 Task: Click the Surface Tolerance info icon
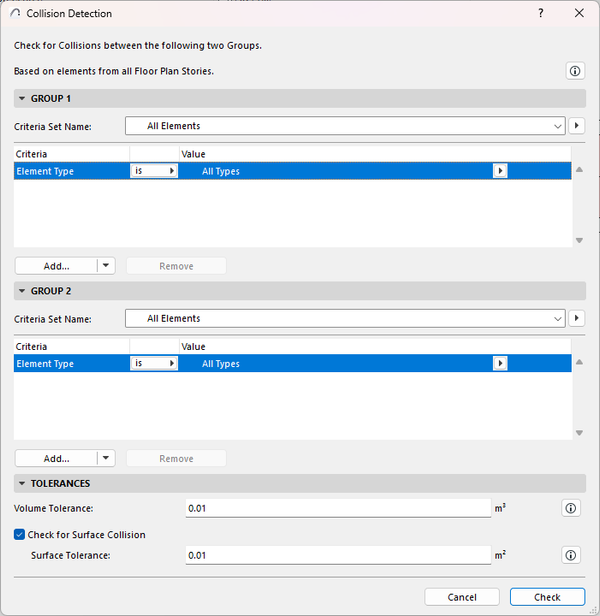pyautogui.click(x=571, y=555)
